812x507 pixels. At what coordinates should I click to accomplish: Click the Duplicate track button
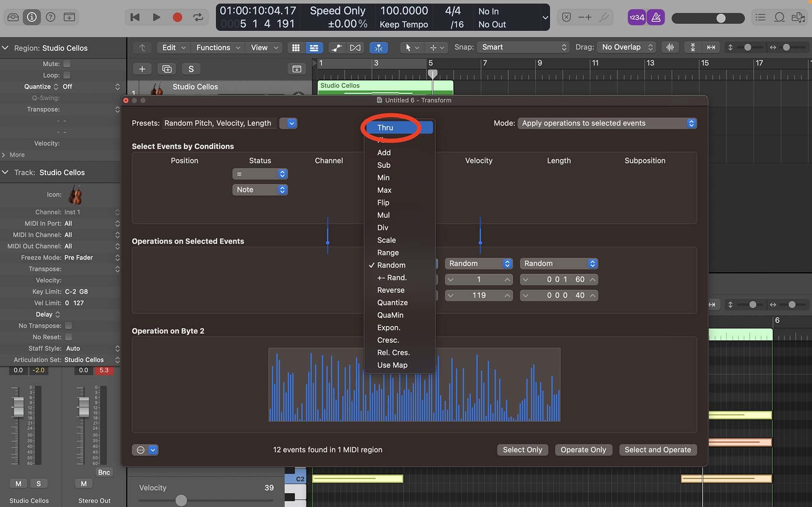coord(167,69)
